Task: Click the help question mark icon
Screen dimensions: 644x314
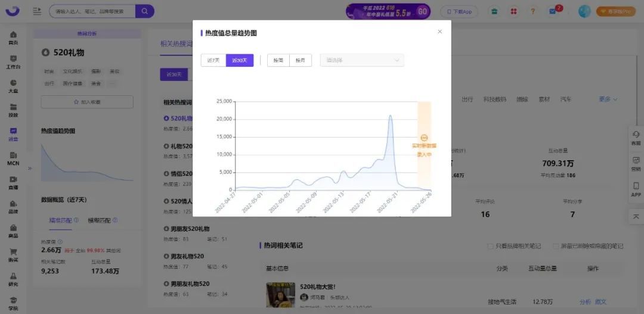Action: pos(532,11)
